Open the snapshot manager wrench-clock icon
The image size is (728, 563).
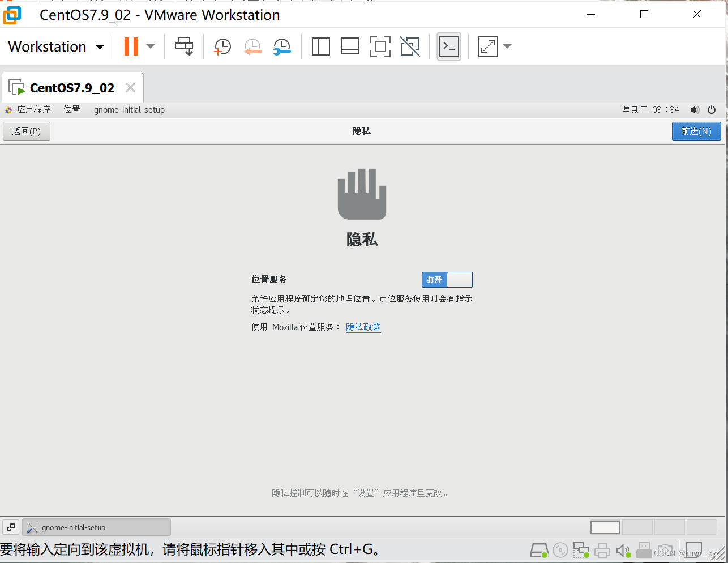click(281, 46)
